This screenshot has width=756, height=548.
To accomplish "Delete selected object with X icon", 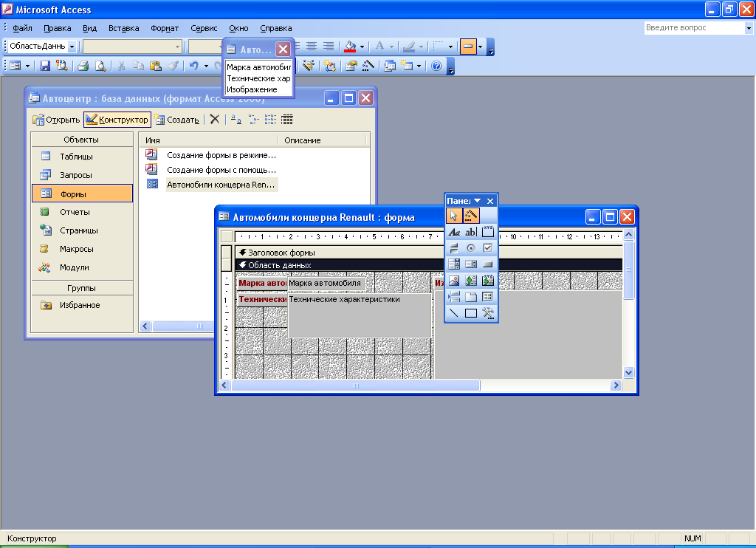I will tap(215, 119).
